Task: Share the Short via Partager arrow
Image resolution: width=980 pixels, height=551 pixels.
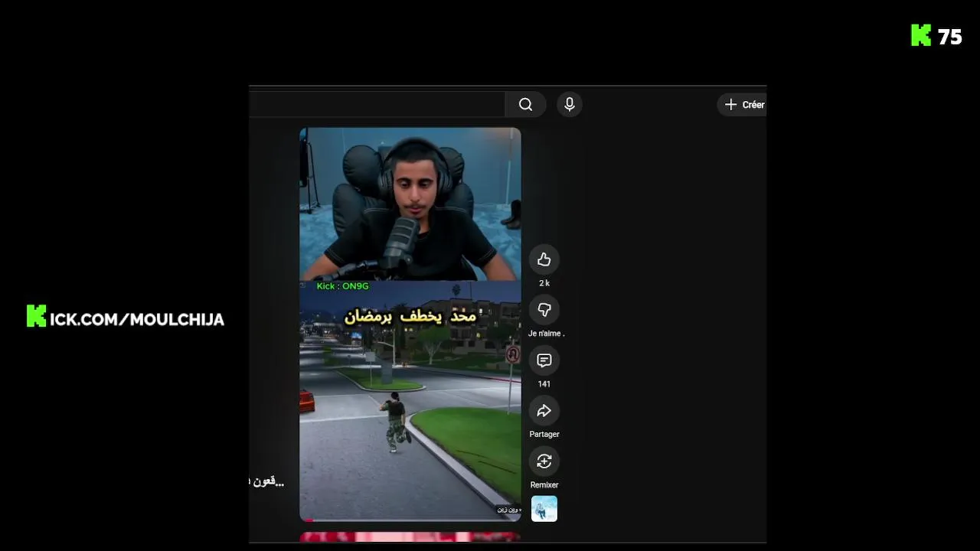Action: click(x=544, y=411)
